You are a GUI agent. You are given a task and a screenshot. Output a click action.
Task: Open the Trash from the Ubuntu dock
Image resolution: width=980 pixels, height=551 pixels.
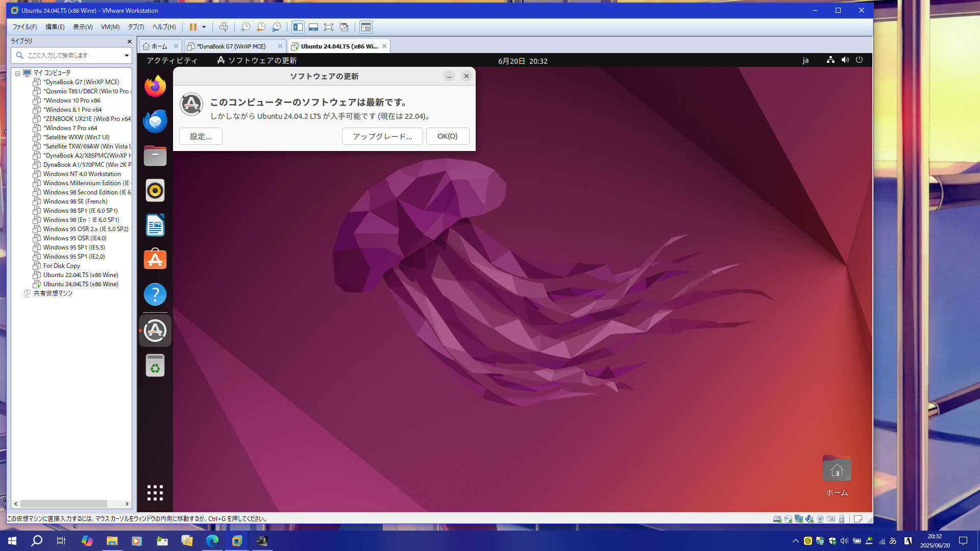click(x=155, y=365)
